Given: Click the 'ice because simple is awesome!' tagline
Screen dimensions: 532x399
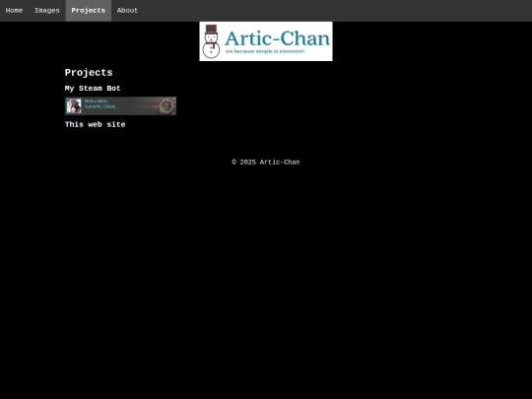Looking at the screenshot, I should tap(265, 51).
